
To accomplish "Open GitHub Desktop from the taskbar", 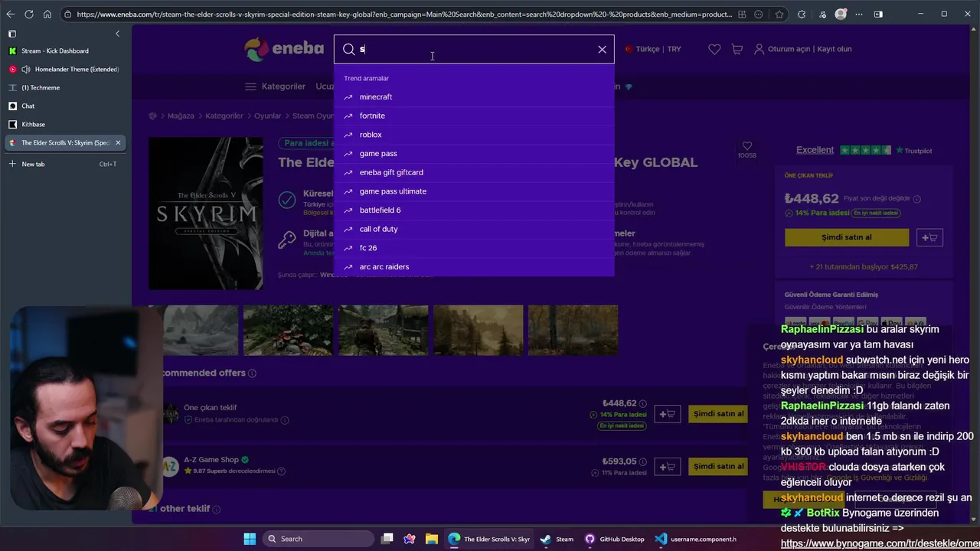I will [x=616, y=539].
